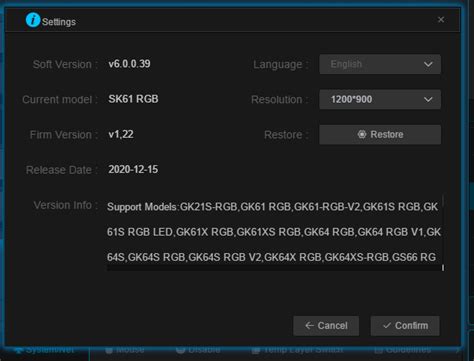Click the Version Info label
This screenshot has height=361, width=474.
coord(66,205)
